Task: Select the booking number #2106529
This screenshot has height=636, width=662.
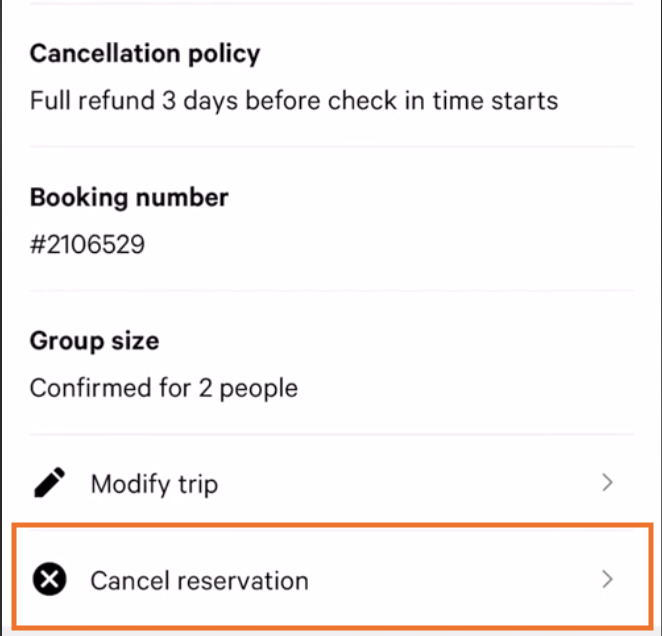Action: (87, 245)
